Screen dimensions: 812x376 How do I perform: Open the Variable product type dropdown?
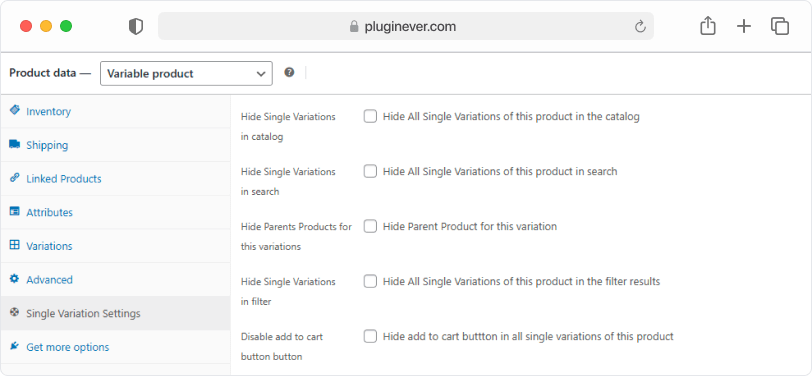coord(186,74)
